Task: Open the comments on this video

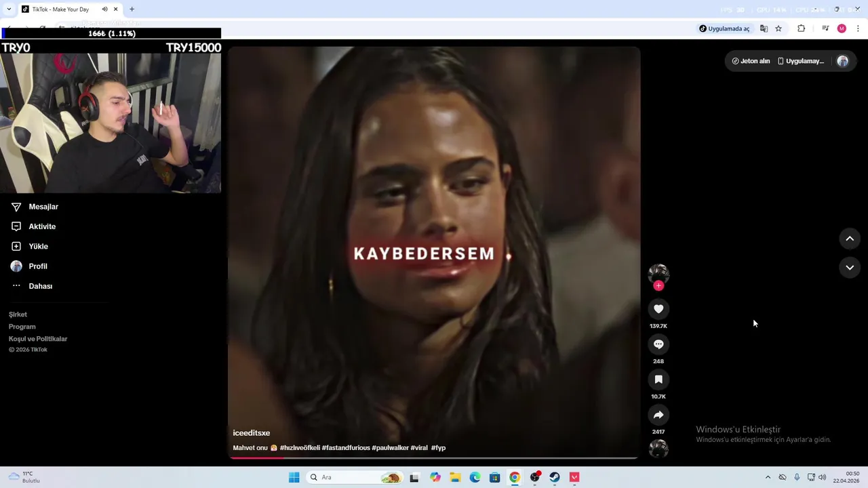Action: click(658, 344)
